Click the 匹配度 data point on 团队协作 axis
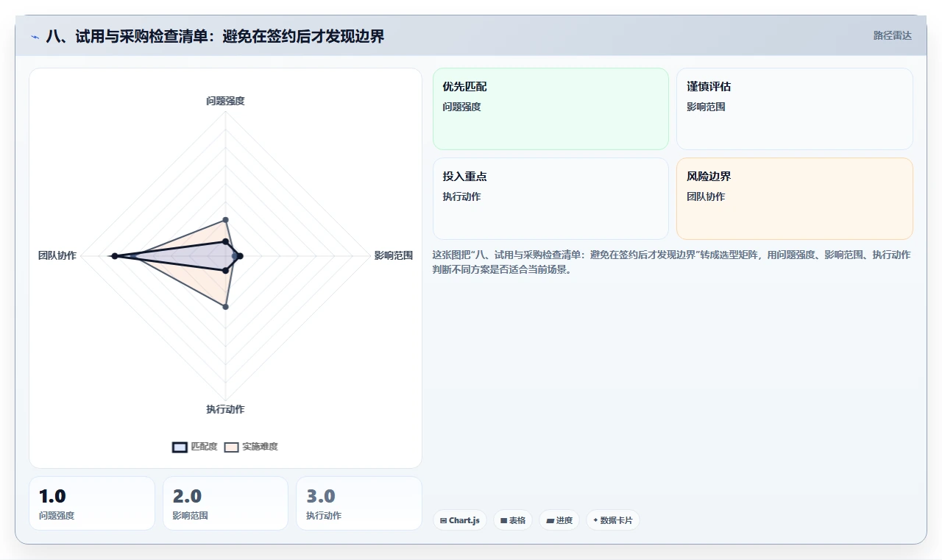942x560 pixels. pos(114,256)
